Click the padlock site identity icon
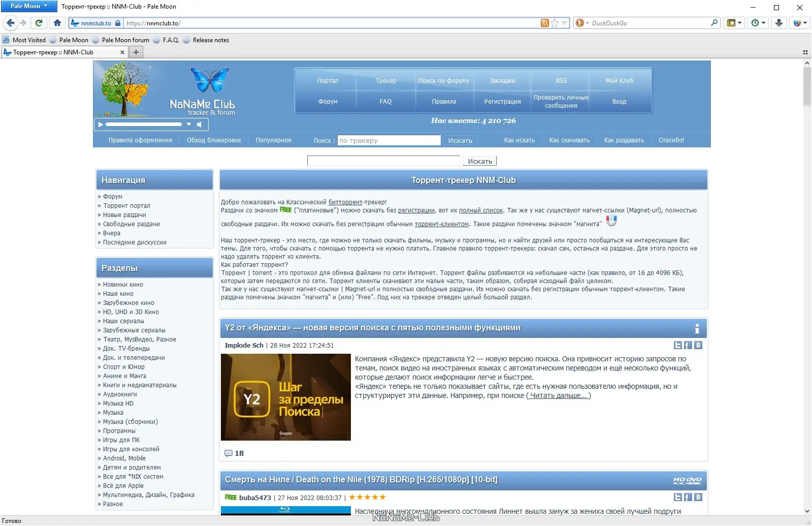Screen dimensions: 812x526 coord(118,23)
